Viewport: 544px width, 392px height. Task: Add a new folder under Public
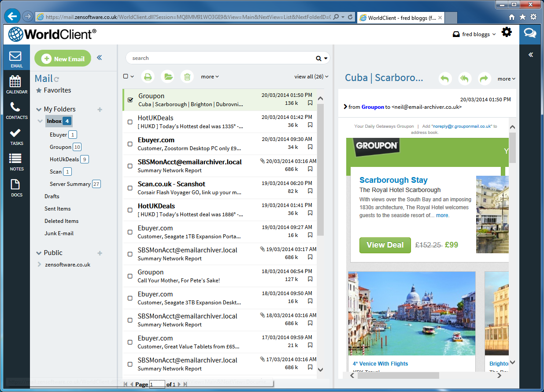click(100, 253)
